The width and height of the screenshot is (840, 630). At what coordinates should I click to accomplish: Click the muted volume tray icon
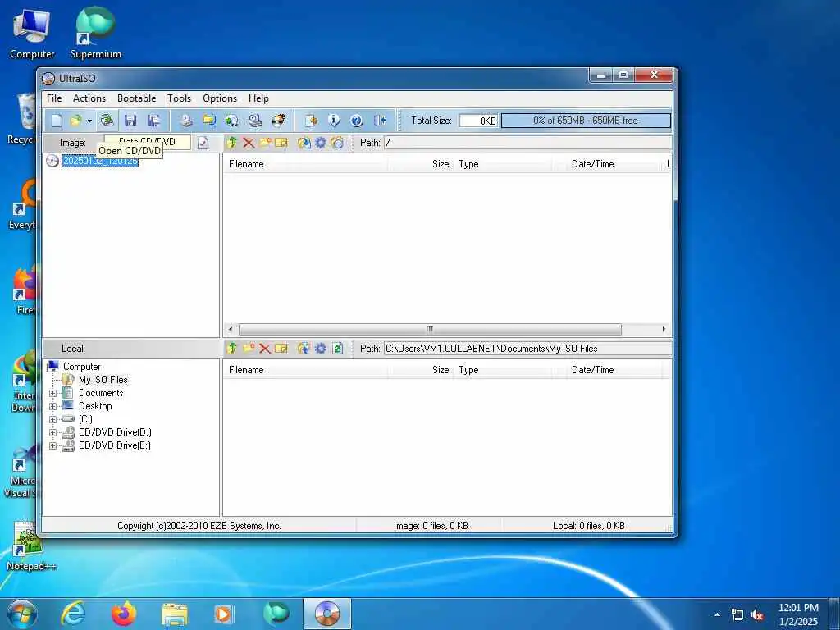pyautogui.click(x=757, y=615)
